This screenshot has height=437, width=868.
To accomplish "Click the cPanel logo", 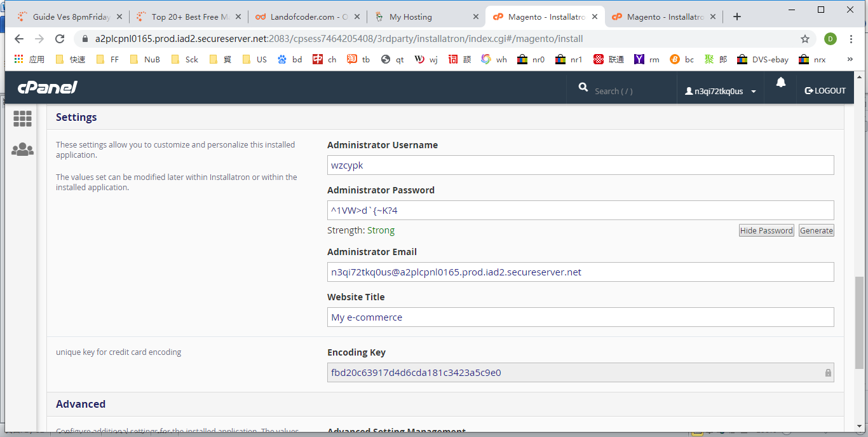I will [47, 88].
